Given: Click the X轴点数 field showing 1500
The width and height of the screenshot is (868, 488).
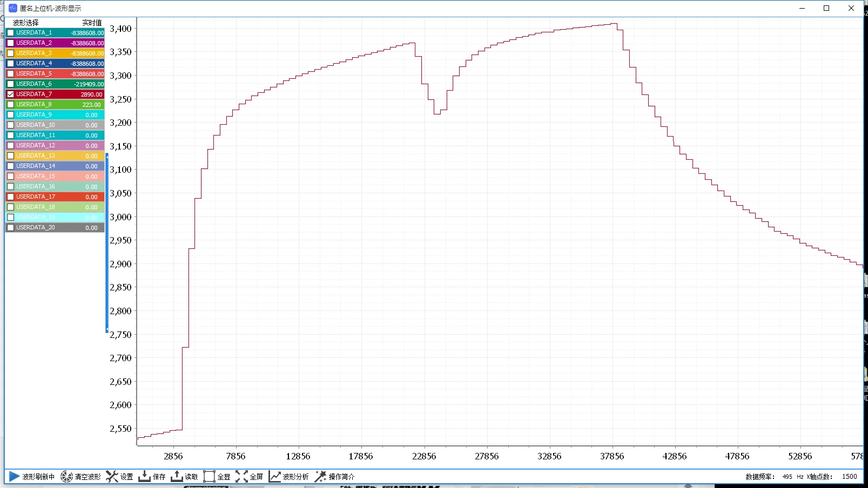Looking at the screenshot, I should pyautogui.click(x=849, y=477).
